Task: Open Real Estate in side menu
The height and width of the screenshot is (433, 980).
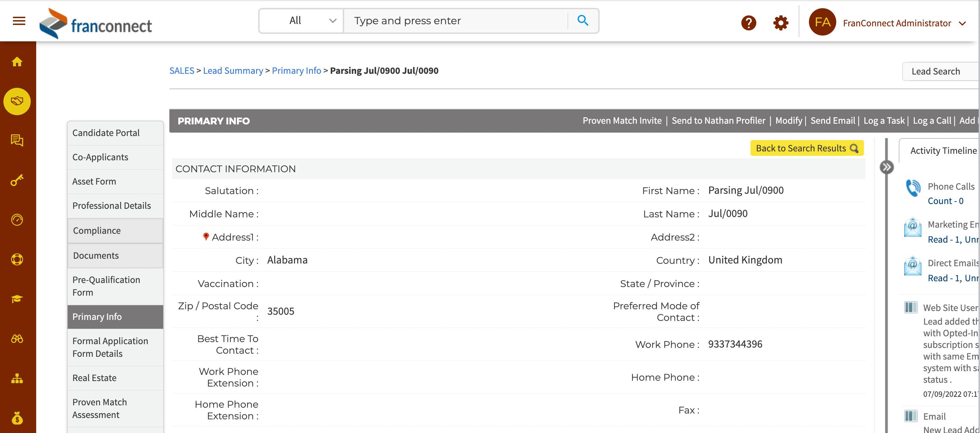Action: coord(115,378)
